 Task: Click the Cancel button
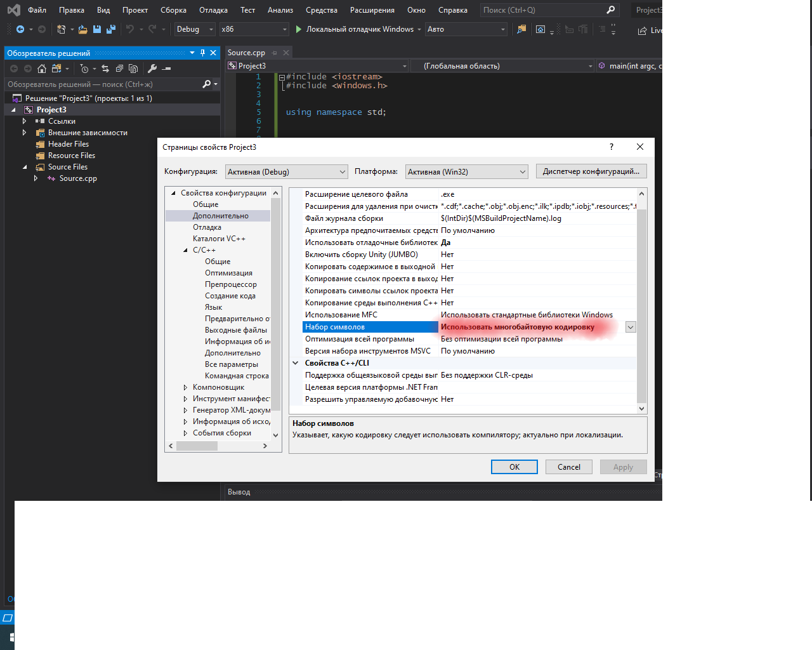(x=569, y=467)
